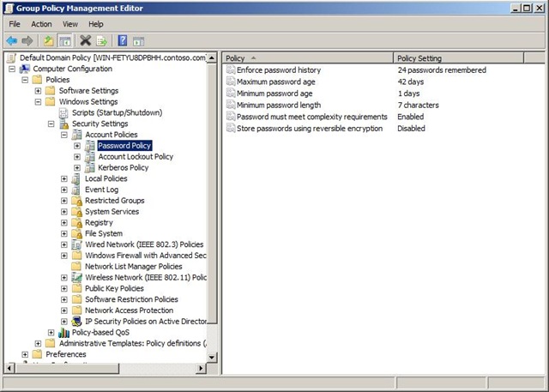
Task: Expand the Local Policies node
Action: click(x=64, y=179)
